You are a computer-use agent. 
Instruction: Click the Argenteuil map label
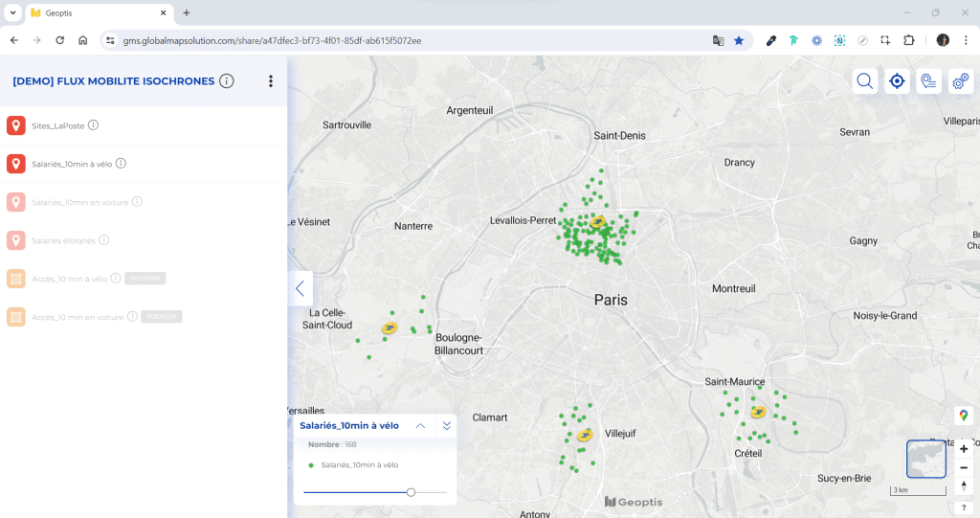coord(469,111)
